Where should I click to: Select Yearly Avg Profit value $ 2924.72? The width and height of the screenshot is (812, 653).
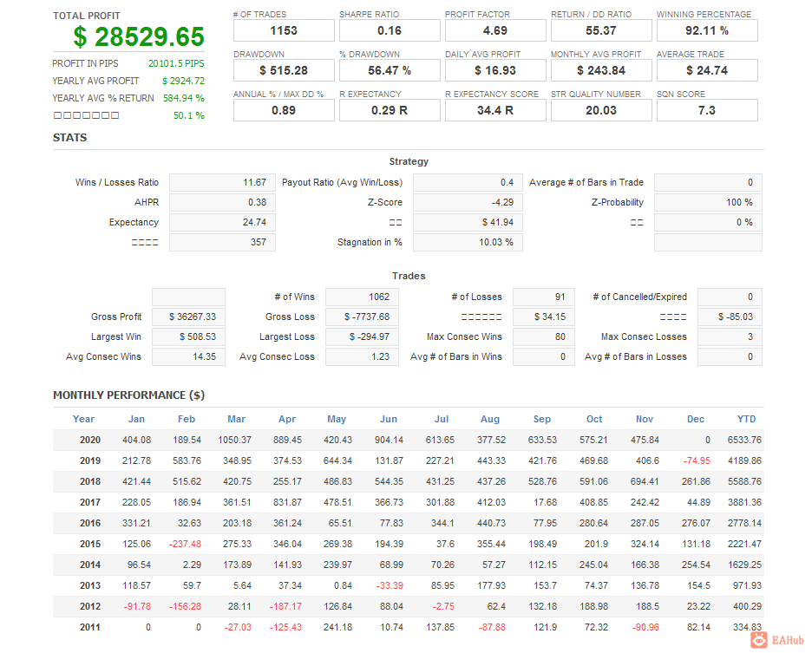tap(183, 81)
